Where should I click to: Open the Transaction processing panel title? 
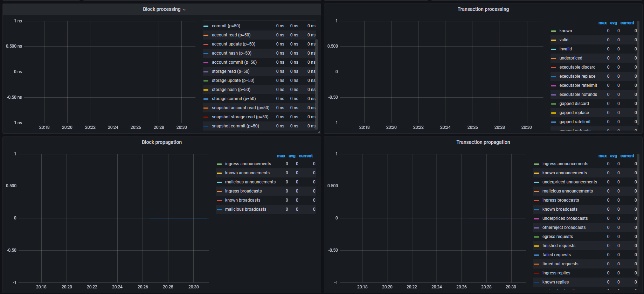483,9
